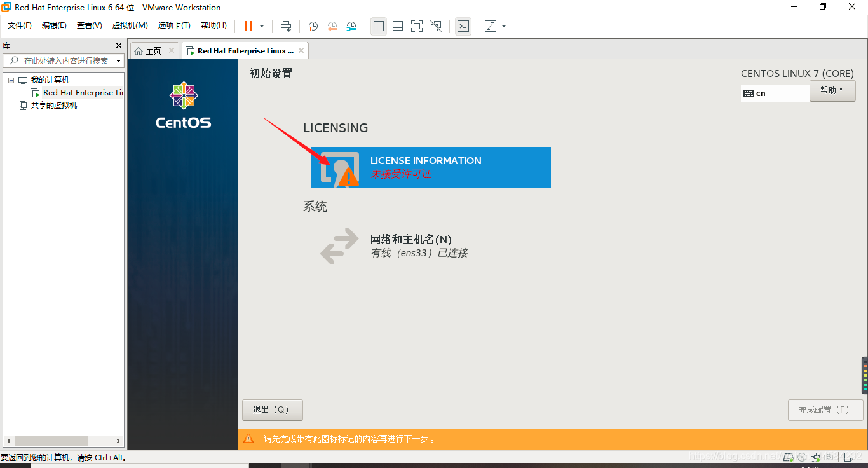Click the library scrollbar right arrow

click(118, 441)
